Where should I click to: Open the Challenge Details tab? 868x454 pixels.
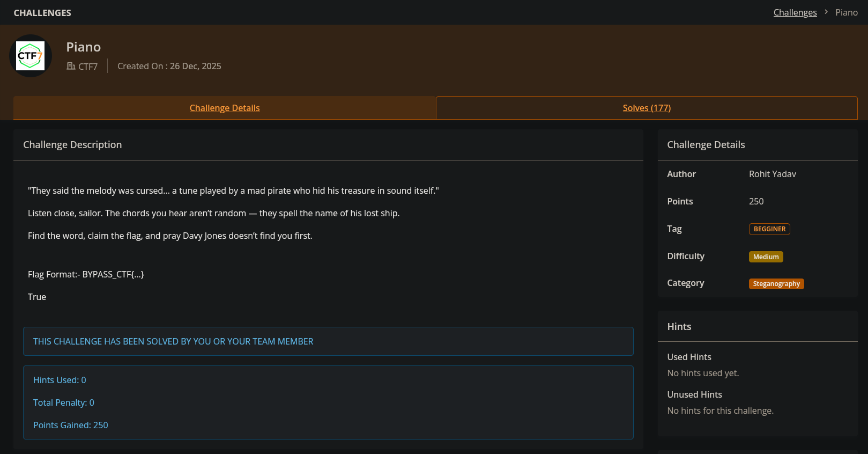point(225,108)
